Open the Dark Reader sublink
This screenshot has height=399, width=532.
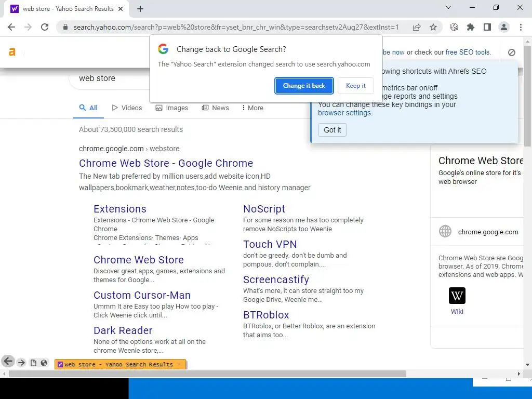(123, 330)
